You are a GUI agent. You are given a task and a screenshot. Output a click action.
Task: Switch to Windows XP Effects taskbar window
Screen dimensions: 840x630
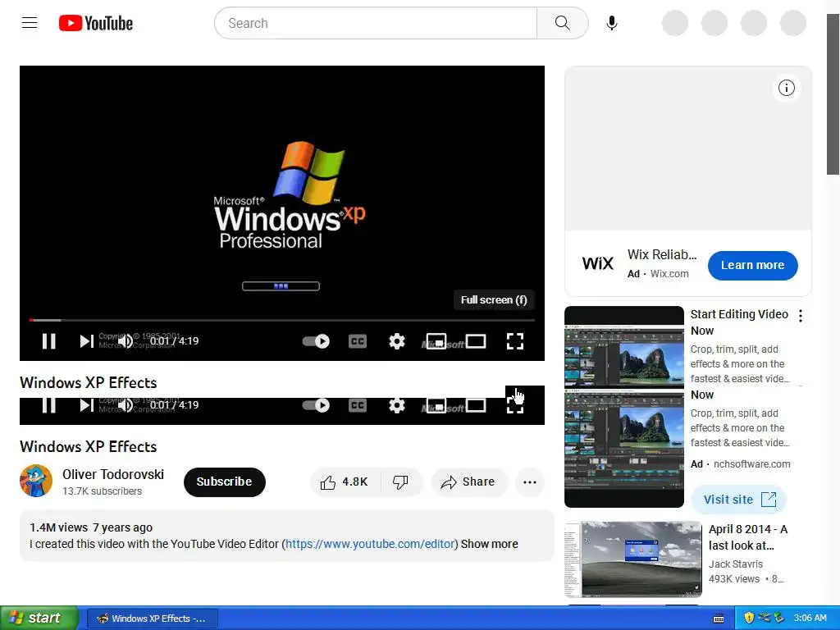tap(152, 619)
